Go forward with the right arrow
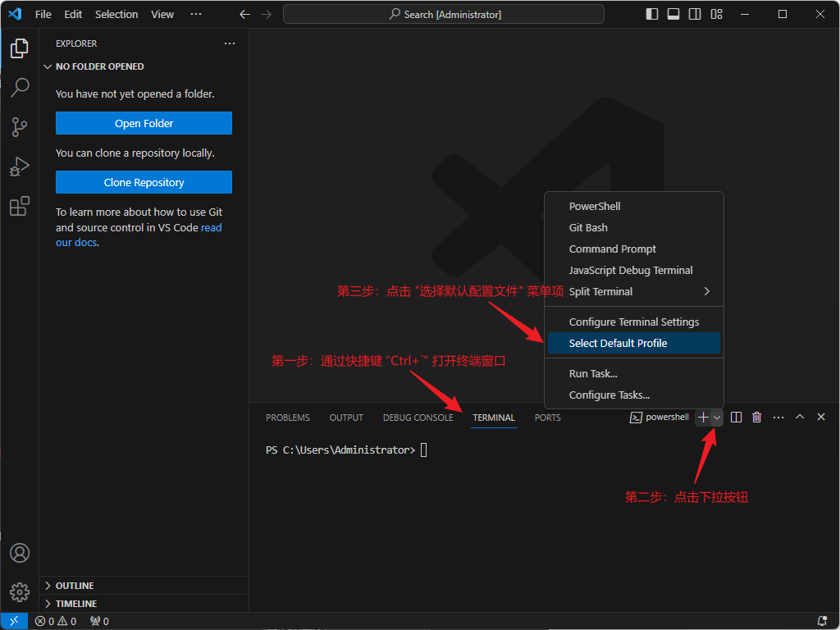 click(x=267, y=15)
